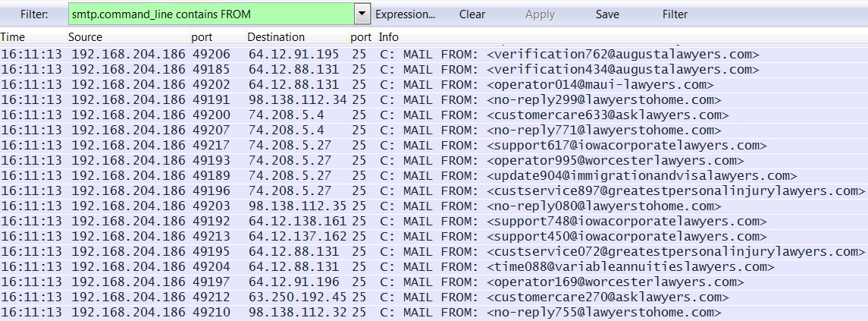Click the Filter button right of Save
The height and width of the screenshot is (321, 868).
pos(675,14)
